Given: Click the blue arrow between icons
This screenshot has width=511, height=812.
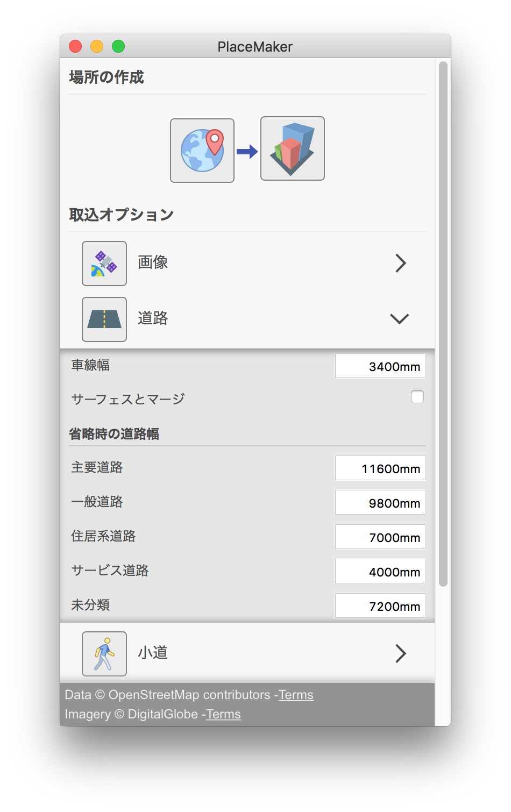Looking at the screenshot, I should coord(247,152).
